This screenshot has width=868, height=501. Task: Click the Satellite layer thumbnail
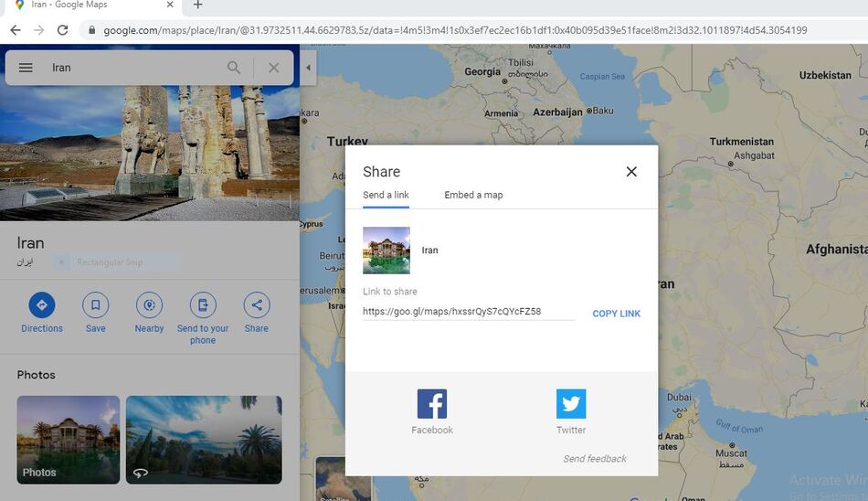click(344, 479)
